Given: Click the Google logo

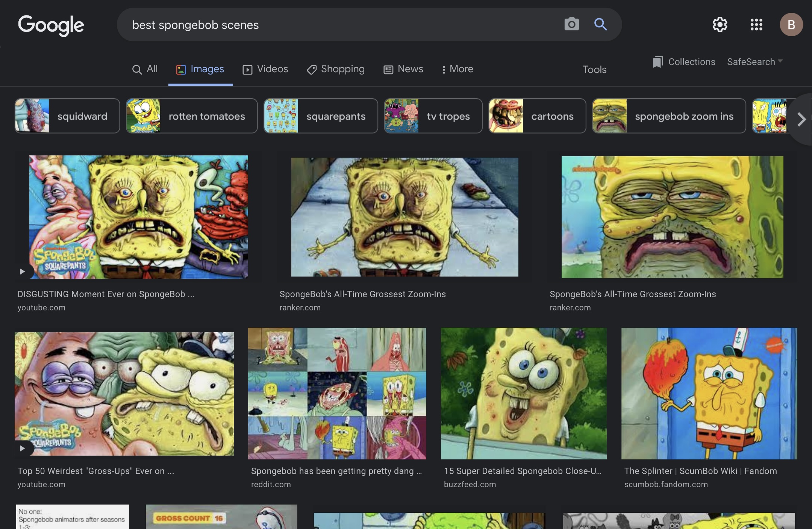Looking at the screenshot, I should (51, 25).
